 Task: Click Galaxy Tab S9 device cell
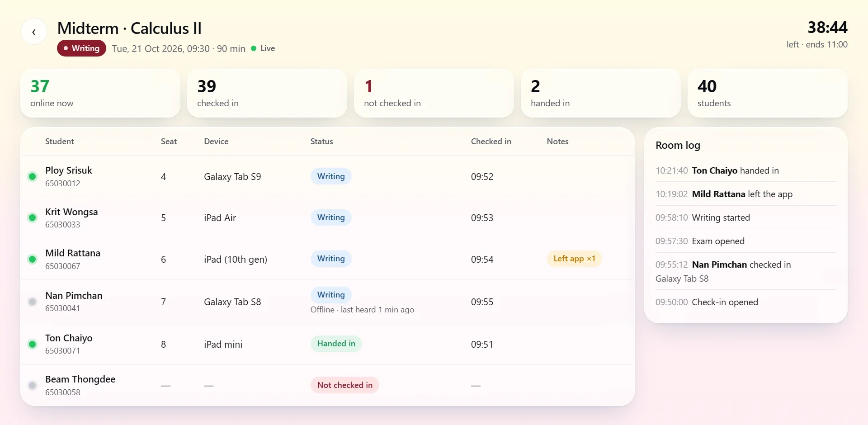pos(232,177)
